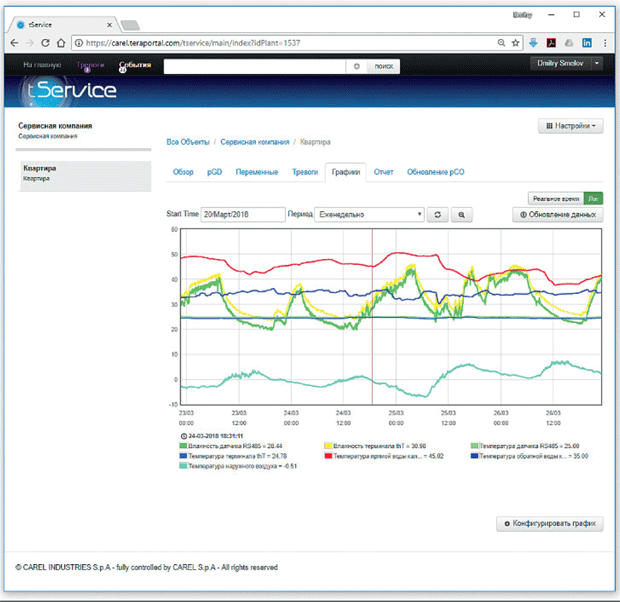
Task: Open the Adobe PDF extension icon
Action: [x=551, y=43]
